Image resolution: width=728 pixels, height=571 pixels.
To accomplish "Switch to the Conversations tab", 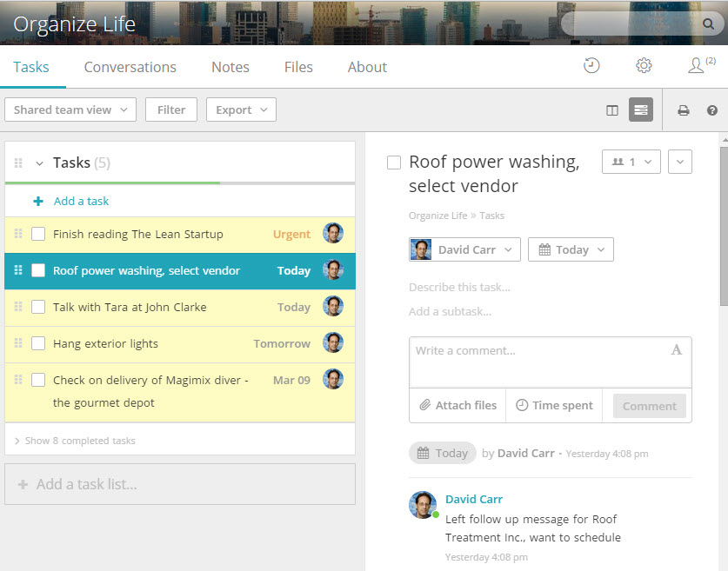I will tap(130, 67).
